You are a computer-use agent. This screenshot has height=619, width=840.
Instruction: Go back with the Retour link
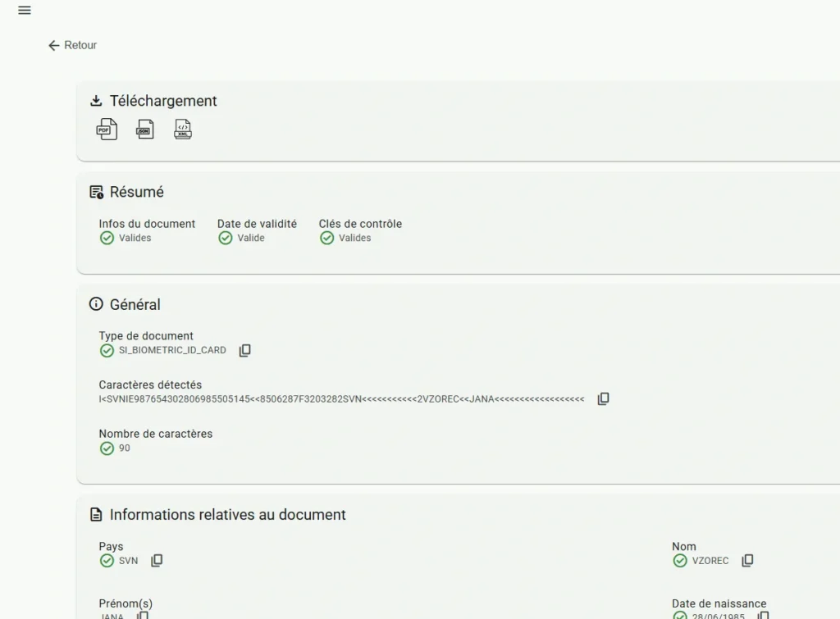click(72, 46)
